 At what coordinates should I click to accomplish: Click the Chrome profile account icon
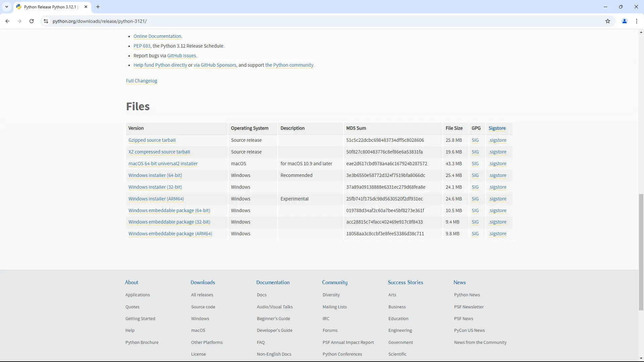click(624, 21)
